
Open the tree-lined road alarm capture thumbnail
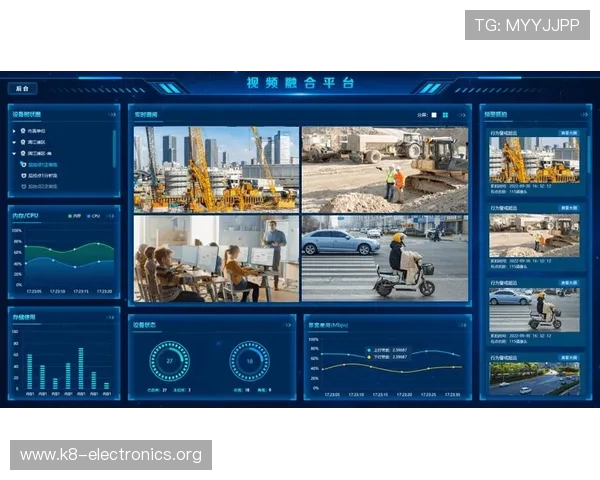(535, 379)
